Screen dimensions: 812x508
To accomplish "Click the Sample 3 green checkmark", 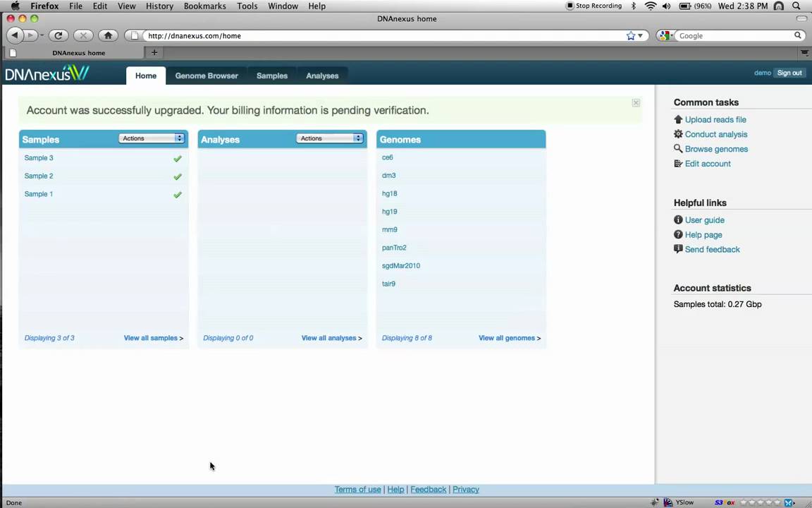I will (x=178, y=158).
